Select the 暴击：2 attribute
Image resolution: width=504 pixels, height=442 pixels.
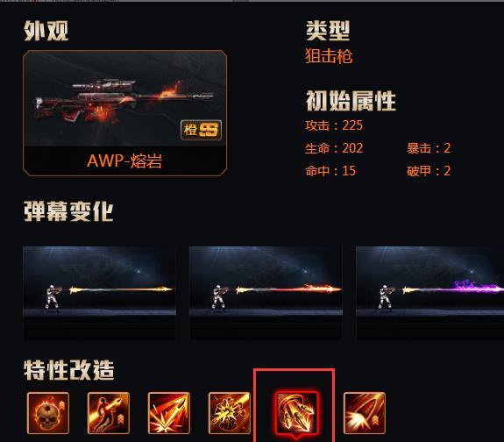[429, 148]
